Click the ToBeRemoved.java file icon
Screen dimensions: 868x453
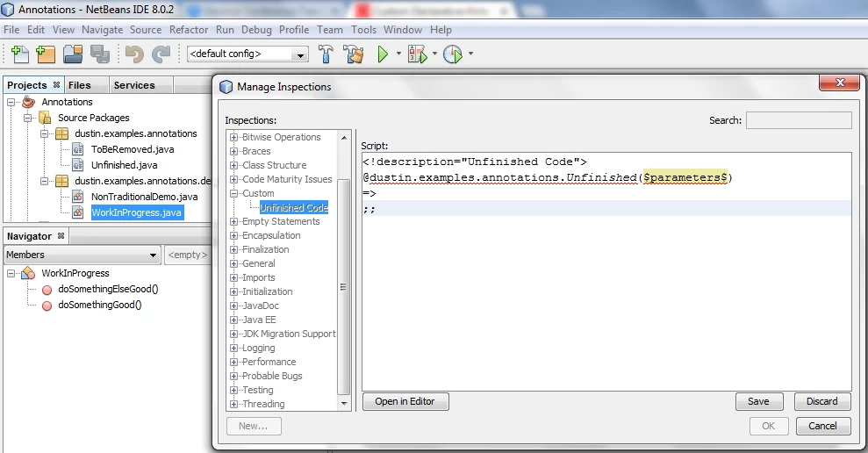pos(78,149)
